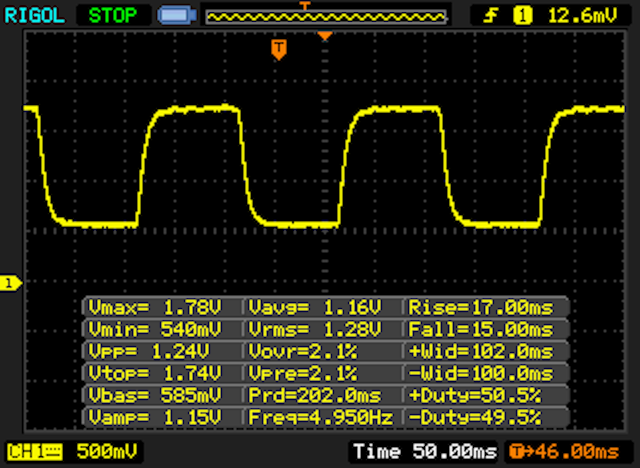640x468 pixels.
Task: Click the channel 1 ground level marker
Action: pyautogui.click(x=11, y=284)
